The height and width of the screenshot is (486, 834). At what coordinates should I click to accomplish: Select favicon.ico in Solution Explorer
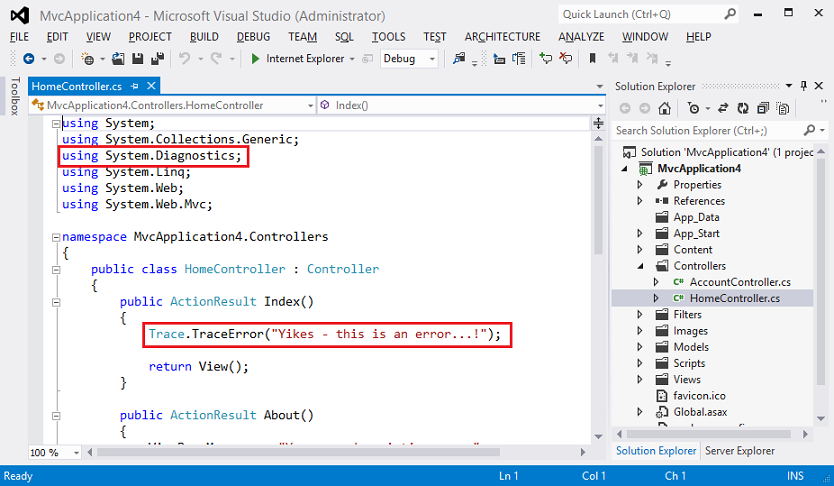[x=699, y=396]
